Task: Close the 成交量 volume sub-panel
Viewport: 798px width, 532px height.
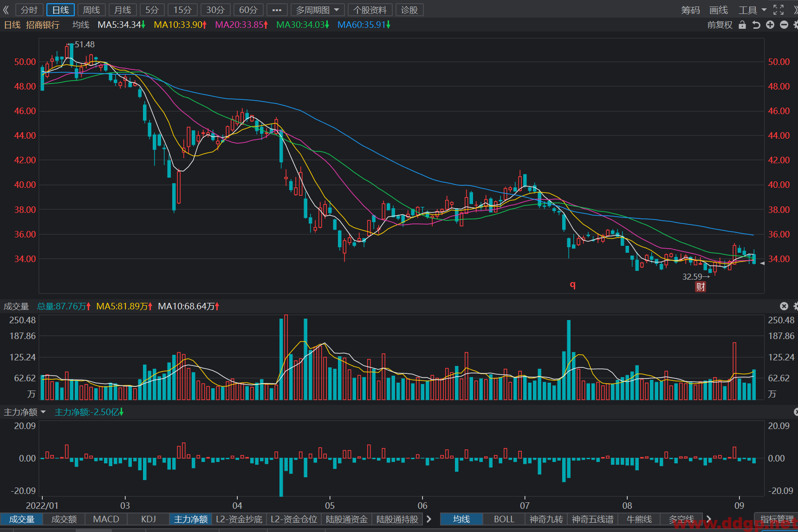Action: (x=784, y=306)
